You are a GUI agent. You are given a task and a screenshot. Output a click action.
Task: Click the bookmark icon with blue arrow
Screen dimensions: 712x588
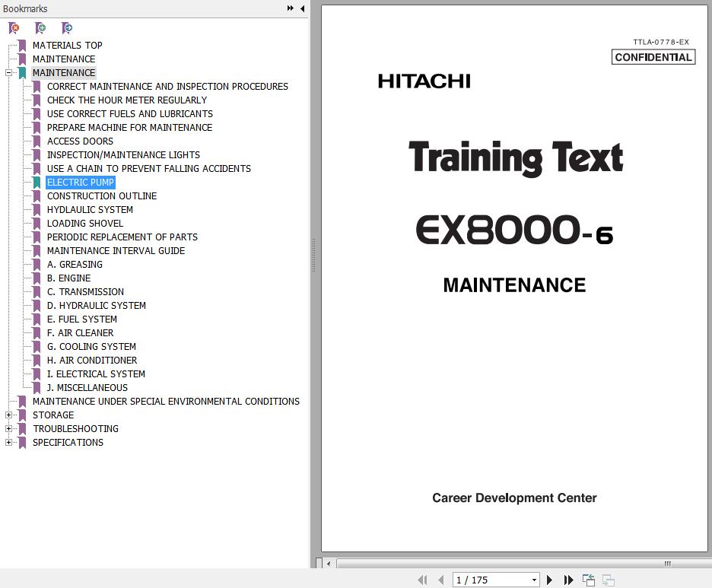click(x=67, y=28)
